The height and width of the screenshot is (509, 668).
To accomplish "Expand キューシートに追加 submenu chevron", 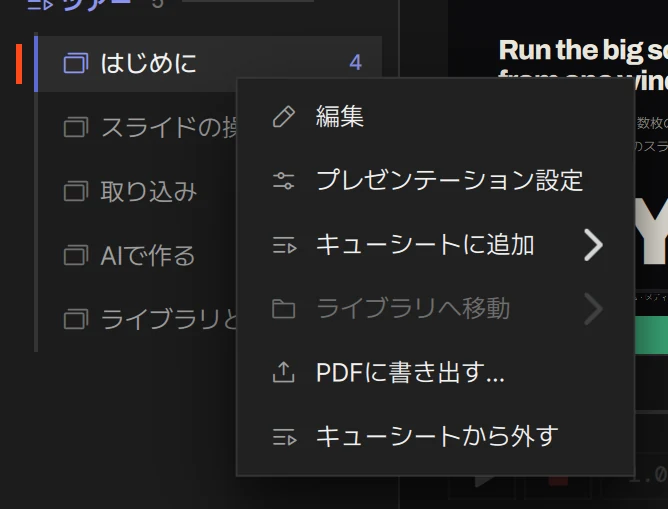I will pyautogui.click(x=593, y=245).
